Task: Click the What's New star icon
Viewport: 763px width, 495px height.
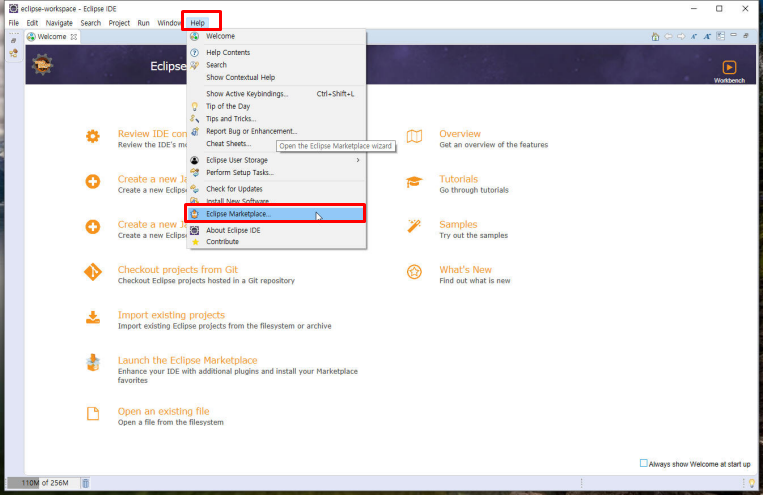Action: click(x=414, y=272)
